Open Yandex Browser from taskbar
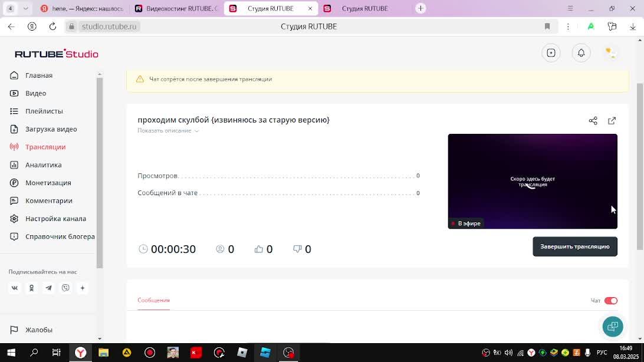The height and width of the screenshot is (362, 644). click(x=80, y=353)
